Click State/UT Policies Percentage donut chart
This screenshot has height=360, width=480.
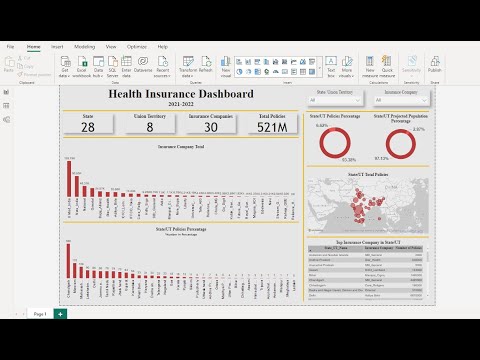pyautogui.click(x=335, y=143)
